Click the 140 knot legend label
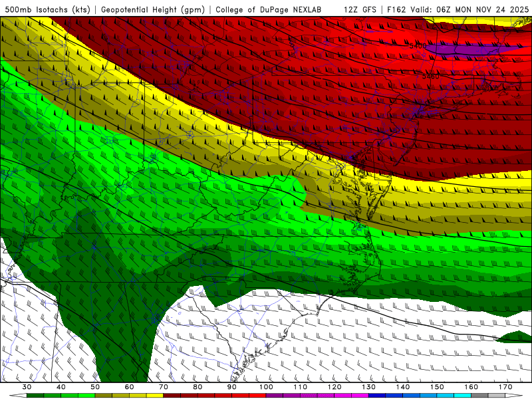The image size is (532, 399). click(x=403, y=387)
